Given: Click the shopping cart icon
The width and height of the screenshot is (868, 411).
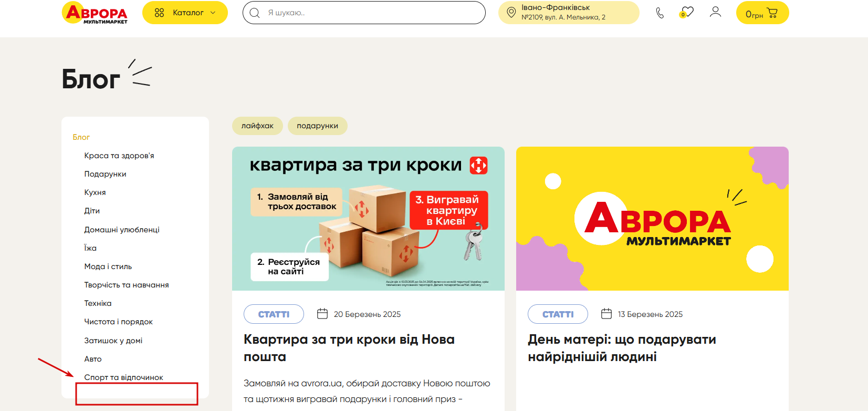Looking at the screenshot, I should [x=772, y=13].
